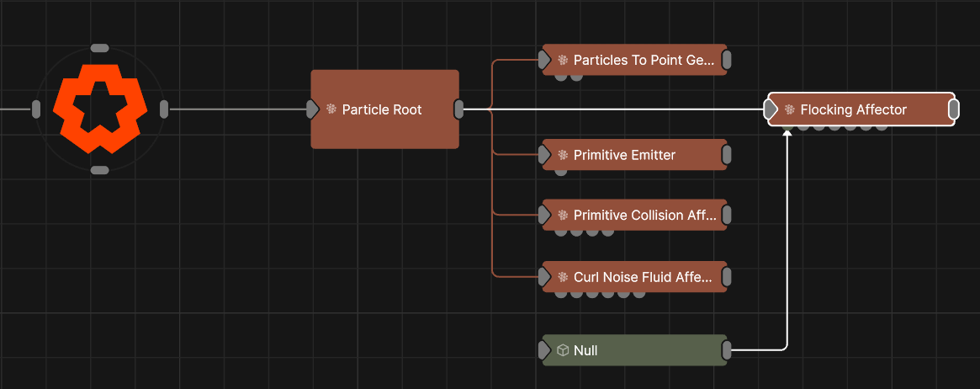Click the orange Notch root node logo
Viewport: 980px width, 389px height.
click(99, 109)
